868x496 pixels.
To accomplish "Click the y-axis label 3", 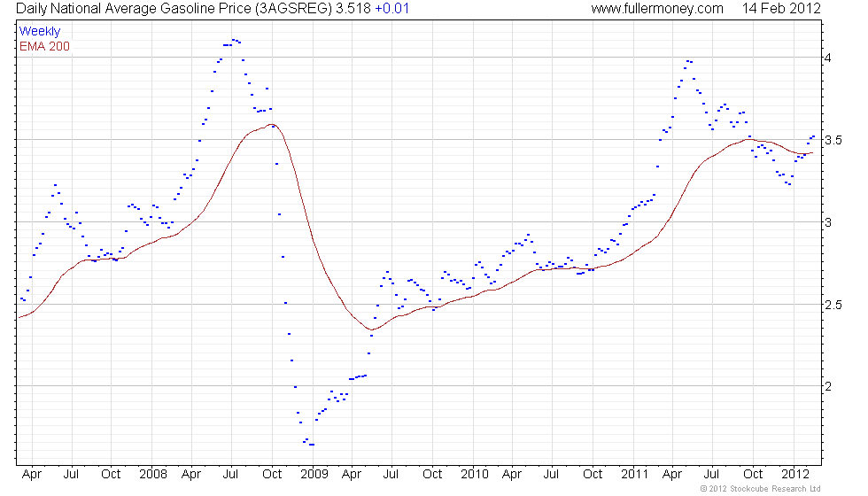I will tap(828, 222).
